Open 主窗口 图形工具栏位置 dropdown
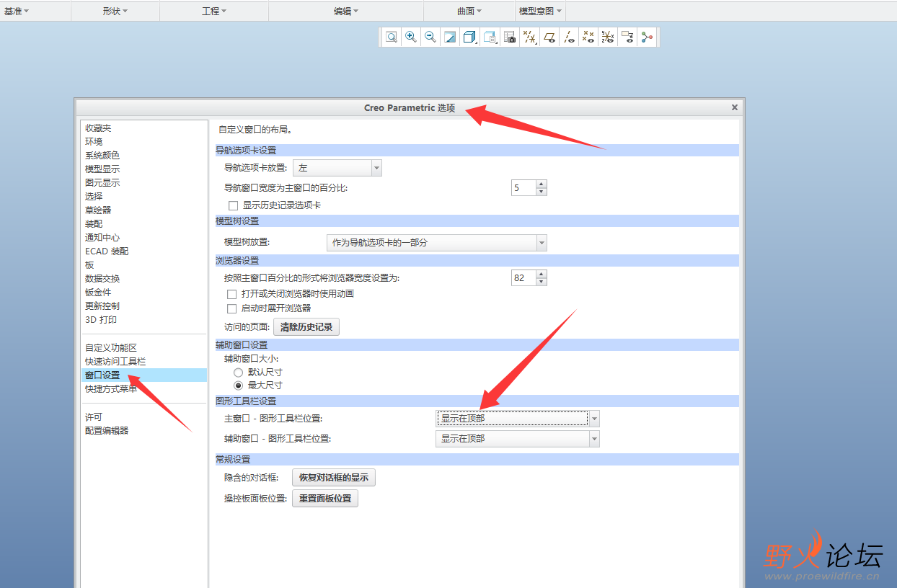This screenshot has height=588, width=897. 517,418
